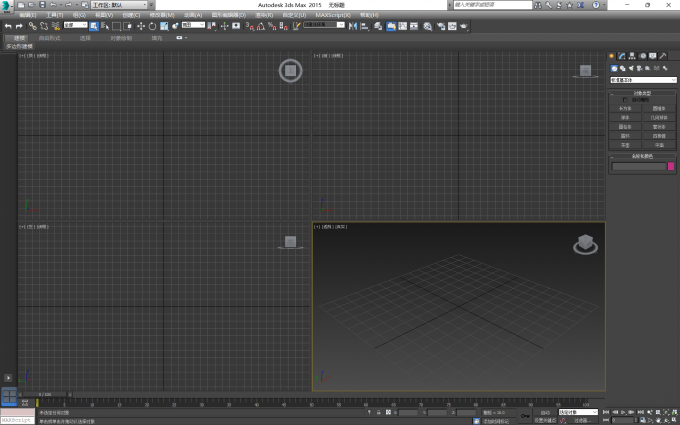The image size is (680, 425).
Task: Open the Material Editor
Action: [428, 26]
